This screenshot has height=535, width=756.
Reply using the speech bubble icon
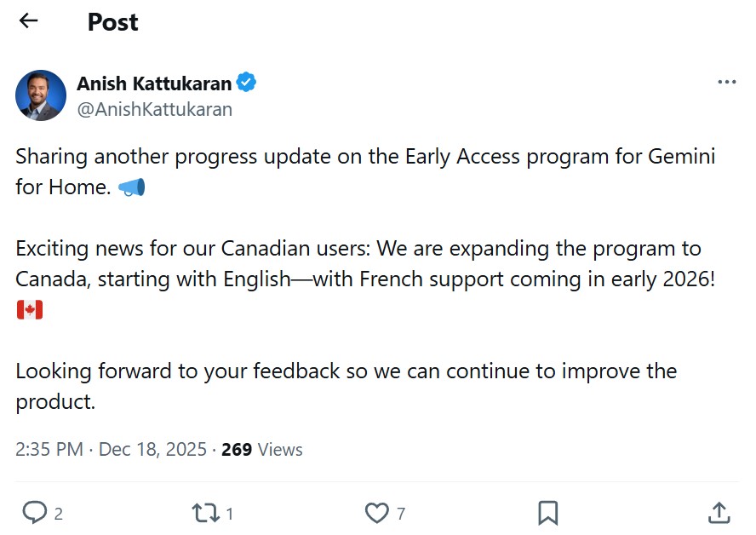pos(34,513)
